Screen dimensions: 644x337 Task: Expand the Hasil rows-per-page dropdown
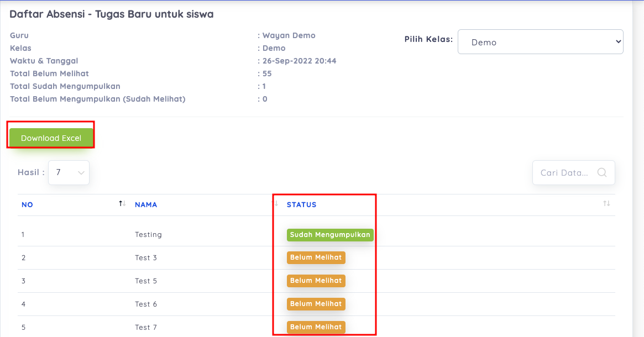pos(69,172)
